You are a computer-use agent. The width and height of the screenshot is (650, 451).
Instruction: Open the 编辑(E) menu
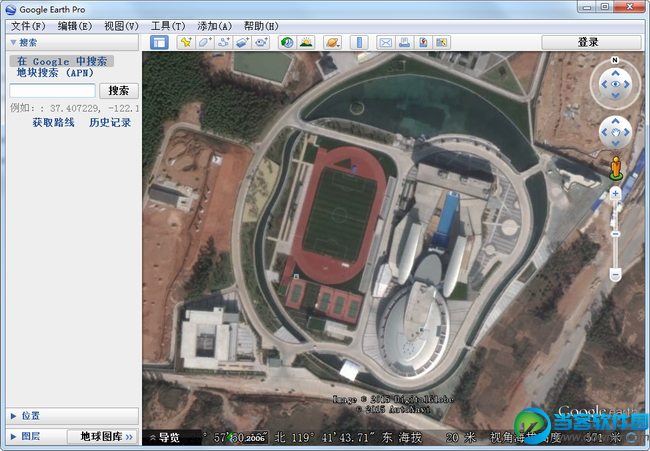pos(75,27)
